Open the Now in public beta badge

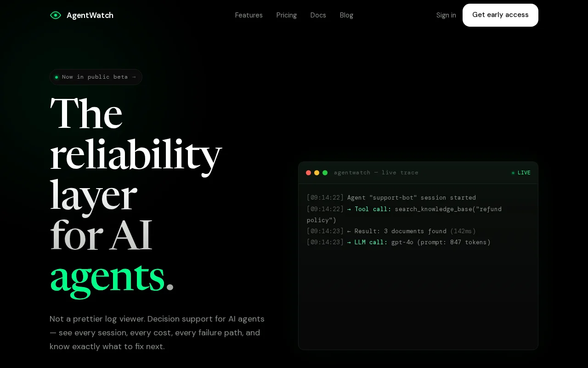point(96,77)
